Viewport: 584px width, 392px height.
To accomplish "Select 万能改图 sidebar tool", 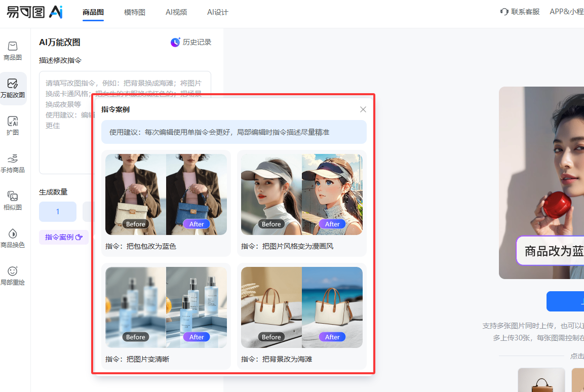I will [x=13, y=88].
